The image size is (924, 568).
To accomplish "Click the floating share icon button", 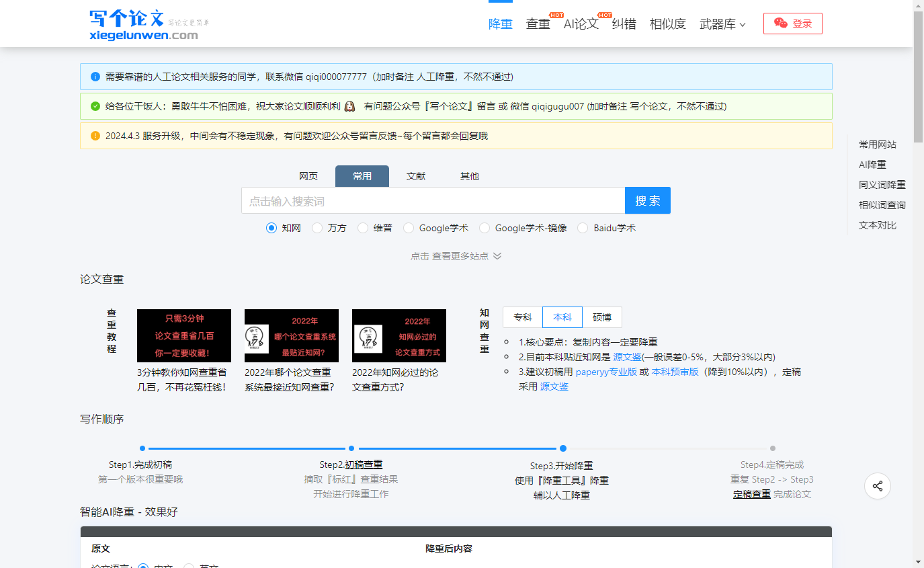I will (x=878, y=486).
